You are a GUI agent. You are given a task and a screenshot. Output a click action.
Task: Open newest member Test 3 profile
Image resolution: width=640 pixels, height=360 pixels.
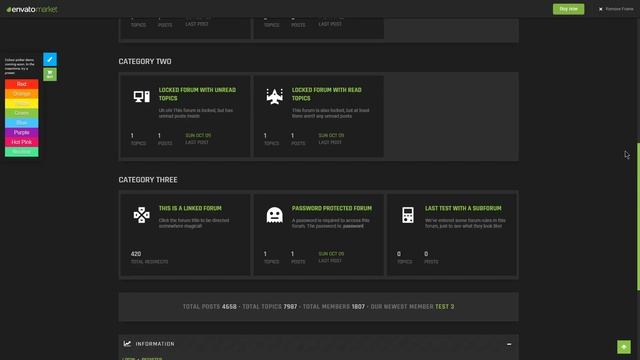(x=444, y=307)
